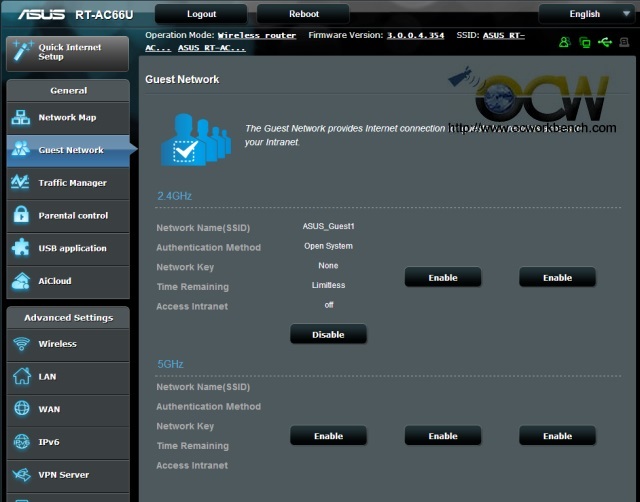
Task: Click the Advanced Settings section header
Action: pyautogui.click(x=68, y=318)
